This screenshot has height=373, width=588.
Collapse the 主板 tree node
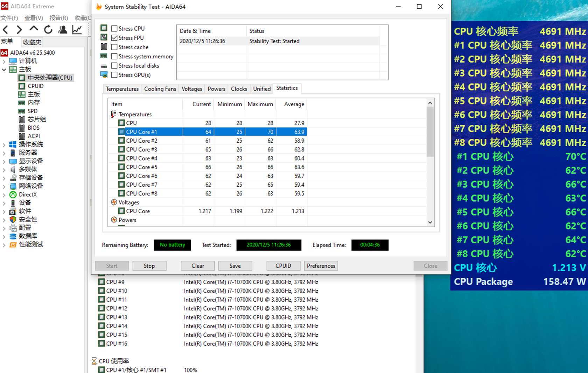click(4, 70)
